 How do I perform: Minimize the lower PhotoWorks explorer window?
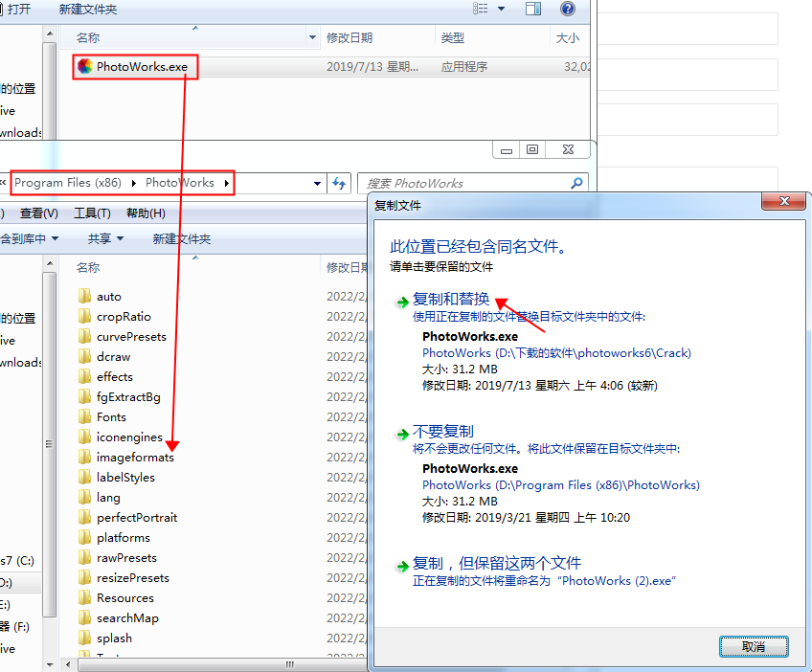coord(507,149)
